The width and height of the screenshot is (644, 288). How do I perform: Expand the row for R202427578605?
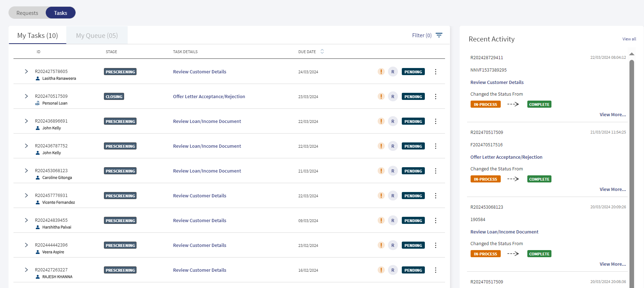tap(26, 71)
